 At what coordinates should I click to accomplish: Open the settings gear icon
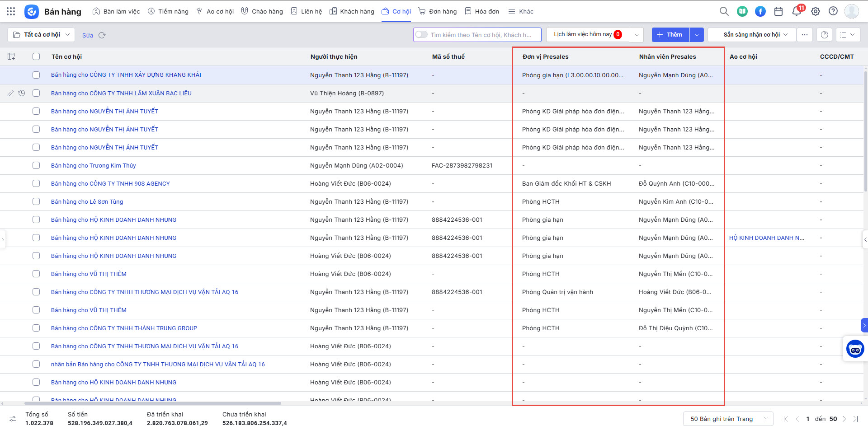click(x=815, y=11)
